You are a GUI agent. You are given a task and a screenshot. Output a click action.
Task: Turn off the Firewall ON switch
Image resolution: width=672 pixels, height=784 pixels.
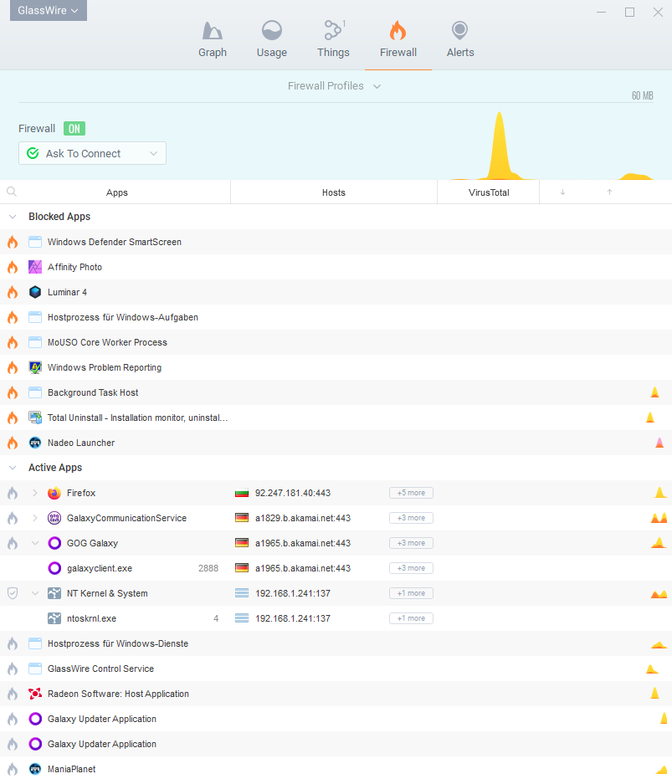click(x=74, y=129)
